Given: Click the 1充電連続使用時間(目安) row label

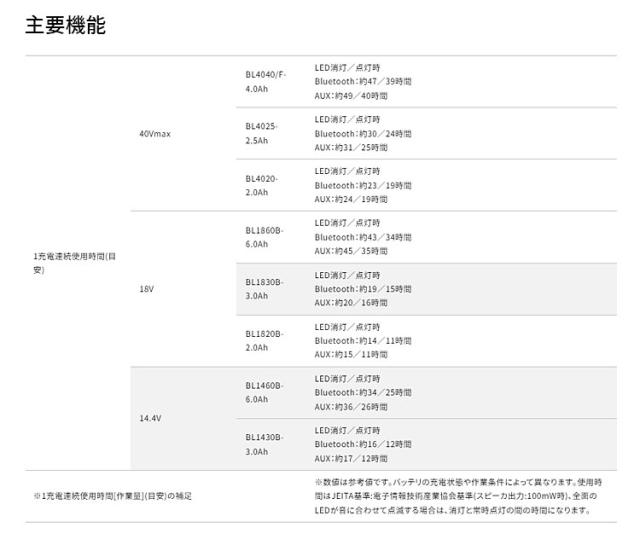Looking at the screenshot, I should point(75,263).
